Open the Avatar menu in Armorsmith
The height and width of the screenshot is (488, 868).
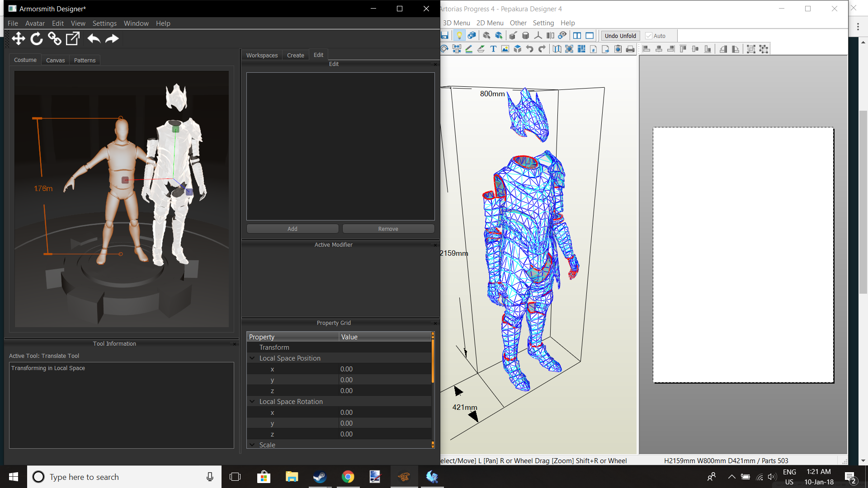[x=35, y=23]
